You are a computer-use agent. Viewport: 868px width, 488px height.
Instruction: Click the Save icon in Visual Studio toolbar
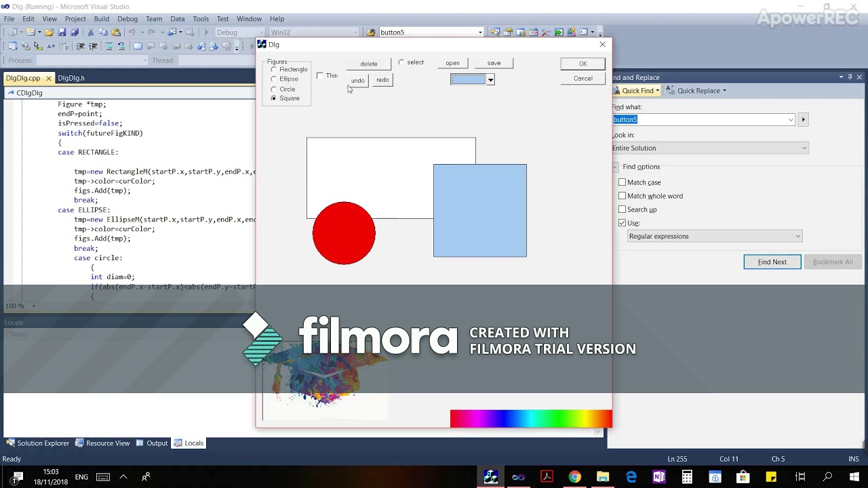(62, 32)
